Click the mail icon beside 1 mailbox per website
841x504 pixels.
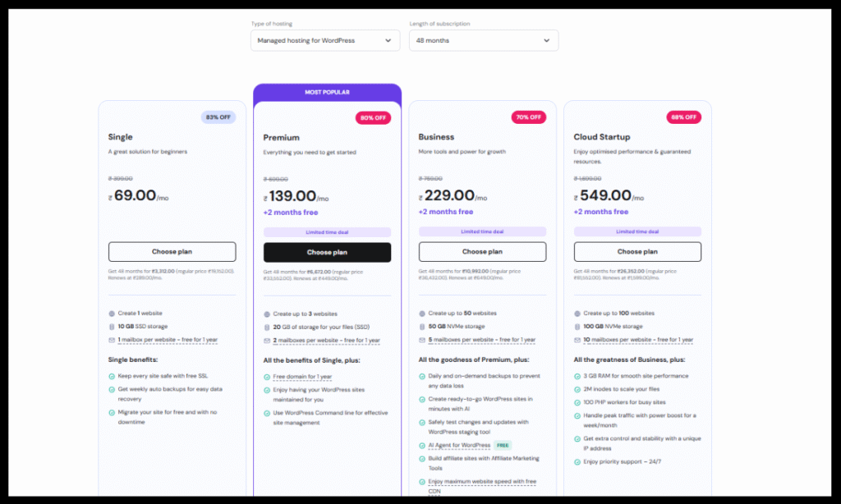click(x=112, y=340)
